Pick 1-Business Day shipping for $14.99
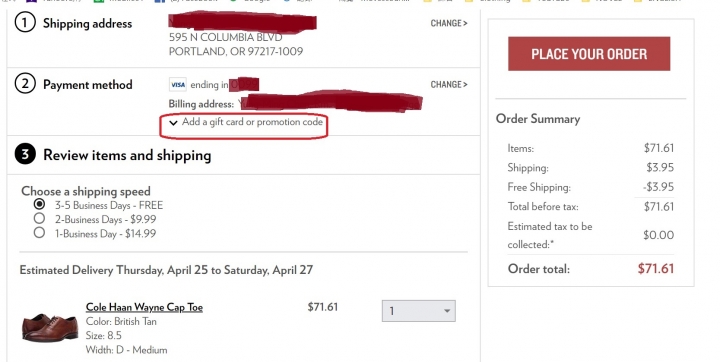This screenshot has width=720, height=362. point(39,232)
